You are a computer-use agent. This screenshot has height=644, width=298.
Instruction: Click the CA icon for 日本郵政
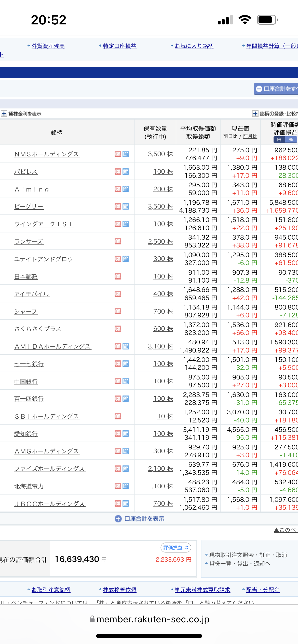click(x=118, y=276)
